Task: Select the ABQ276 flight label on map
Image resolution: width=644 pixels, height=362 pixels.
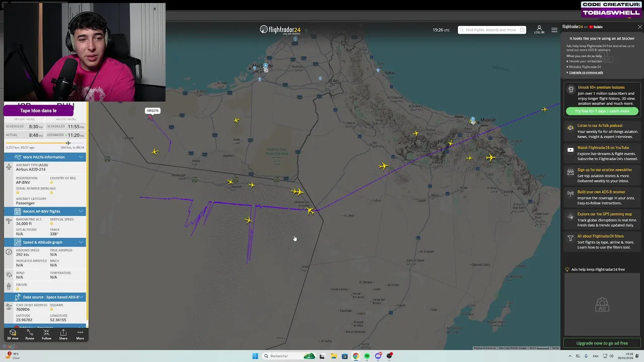Action: pyautogui.click(x=152, y=111)
